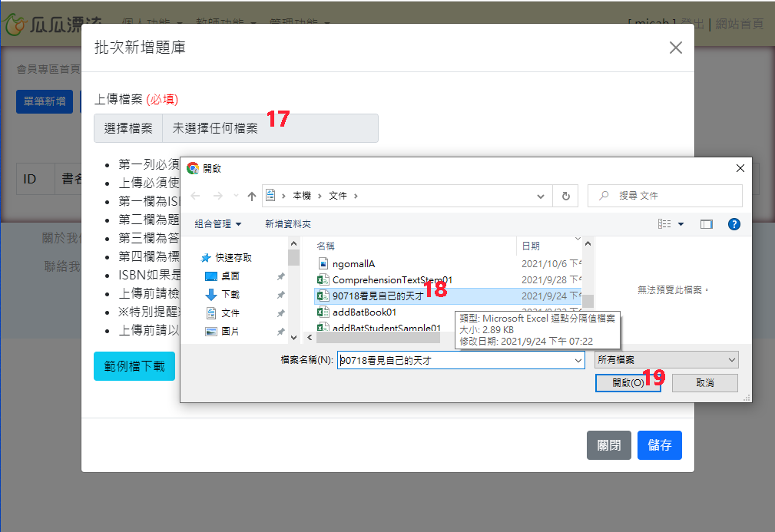Click the Excel icon next to addBatBook01

(x=323, y=312)
